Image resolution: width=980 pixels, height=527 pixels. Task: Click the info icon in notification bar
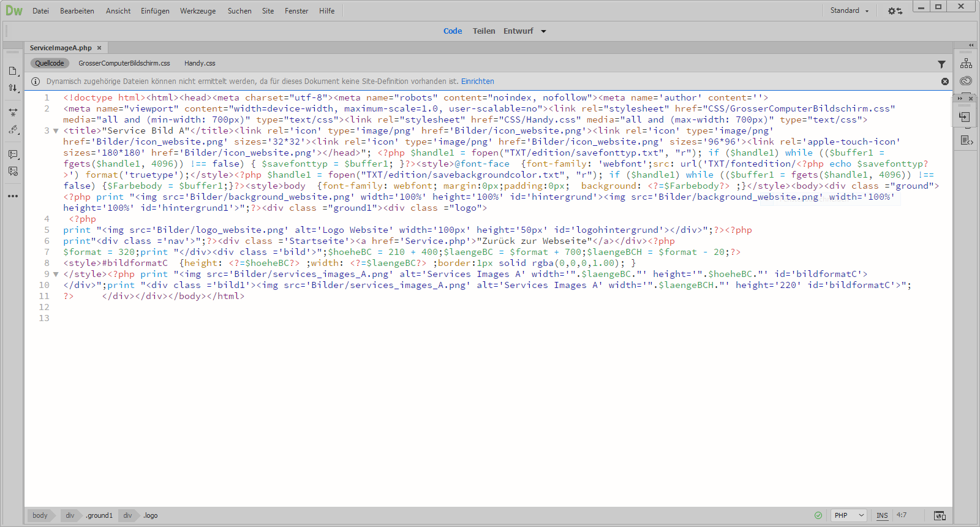point(35,82)
